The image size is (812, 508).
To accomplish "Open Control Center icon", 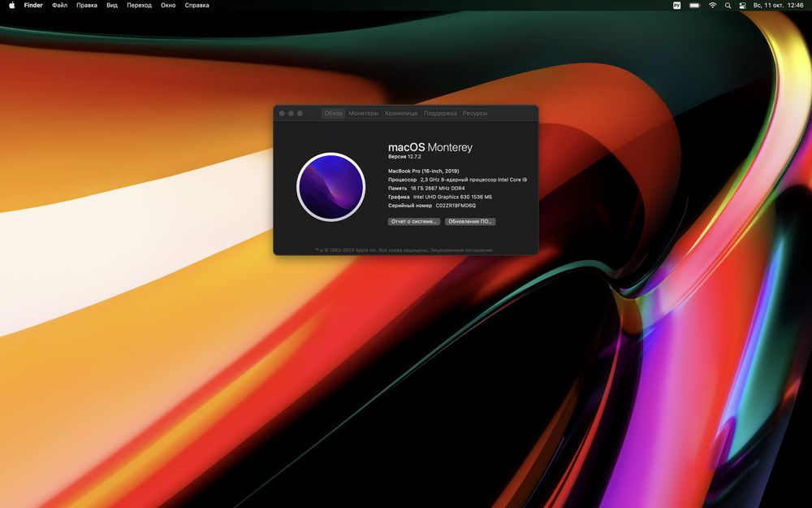I will (x=742, y=5).
